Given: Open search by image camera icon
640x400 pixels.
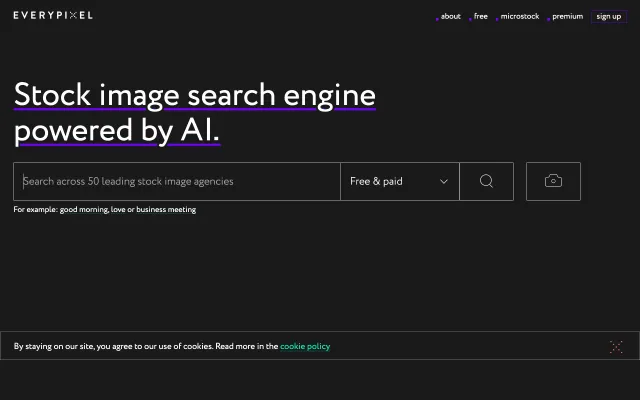Looking at the screenshot, I should [x=553, y=181].
